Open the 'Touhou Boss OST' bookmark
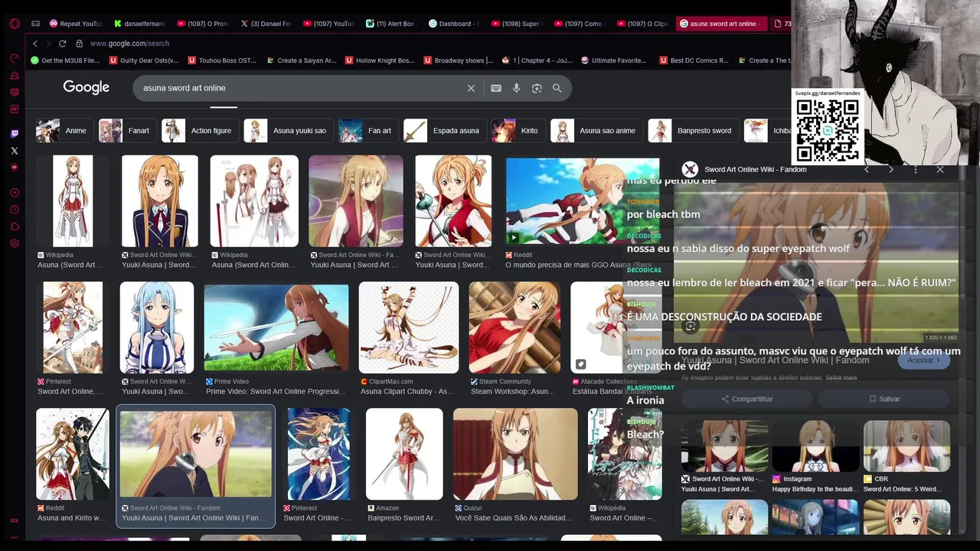Image resolution: width=980 pixels, height=551 pixels. click(222, 60)
